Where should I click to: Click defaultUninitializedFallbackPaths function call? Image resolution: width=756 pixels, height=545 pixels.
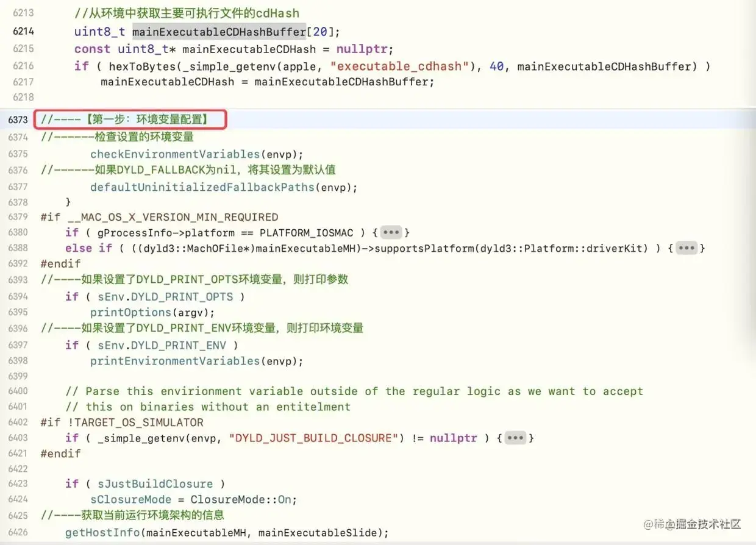(224, 187)
